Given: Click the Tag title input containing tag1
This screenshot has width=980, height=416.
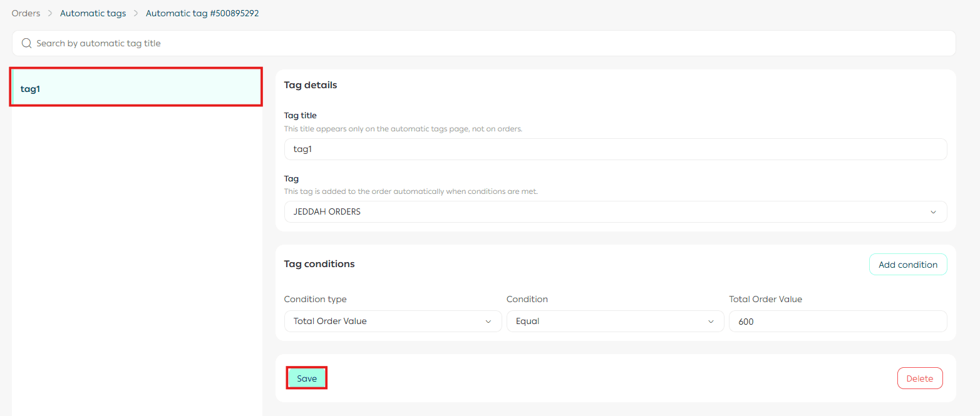Looking at the screenshot, I should pos(615,150).
